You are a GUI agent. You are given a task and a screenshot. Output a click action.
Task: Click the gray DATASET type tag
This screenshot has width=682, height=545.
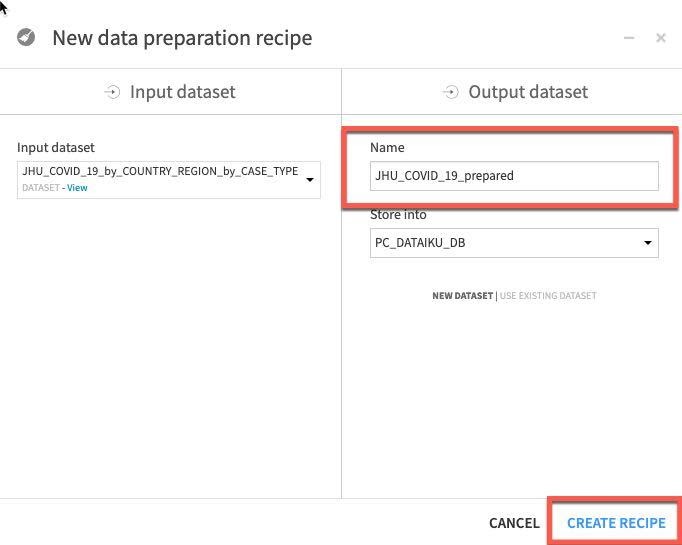click(41, 188)
